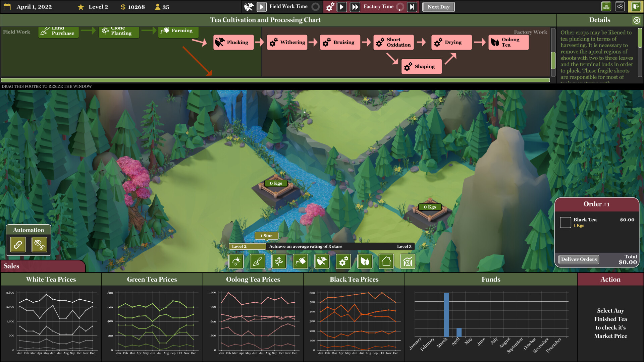This screenshot has height=362, width=644.
Task: Open the factory processing gears tool
Action: 343,261
